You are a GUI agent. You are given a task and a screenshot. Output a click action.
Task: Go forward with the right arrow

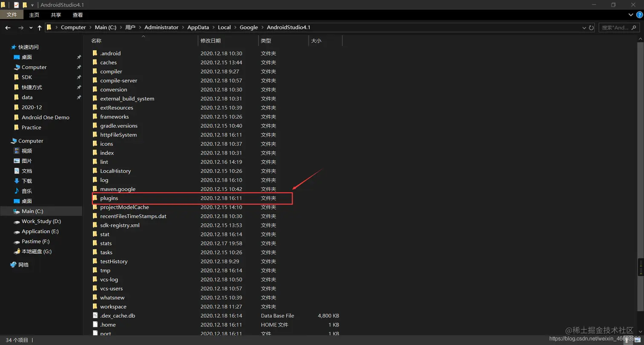[20, 28]
